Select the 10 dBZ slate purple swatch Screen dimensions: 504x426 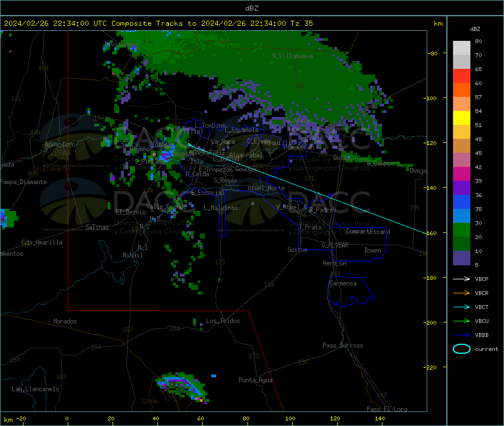click(461, 258)
